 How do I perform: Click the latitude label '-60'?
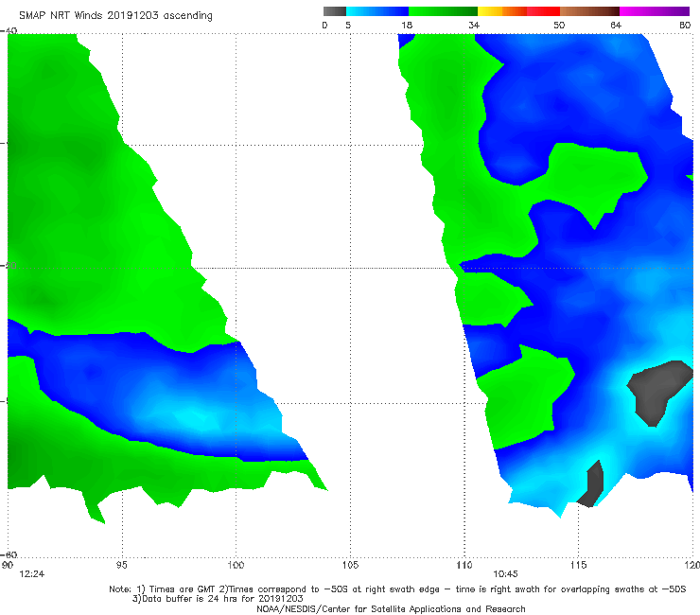pyautogui.click(x=9, y=554)
